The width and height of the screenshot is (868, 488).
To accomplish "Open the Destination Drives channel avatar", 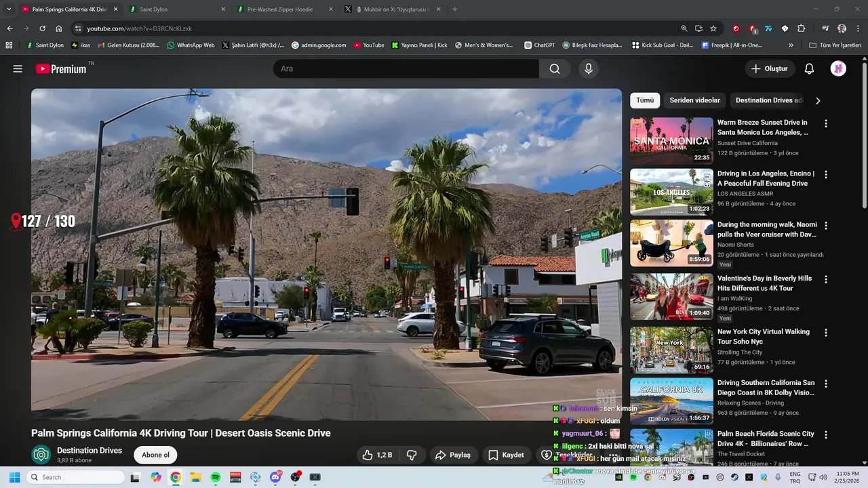I will point(41,455).
